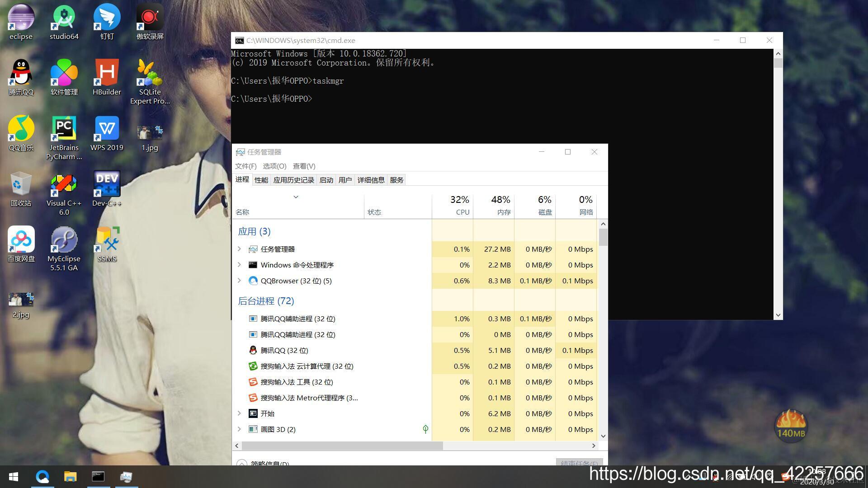Click QQBrowser icon in taskbar
The height and width of the screenshot is (488, 868).
(42, 477)
